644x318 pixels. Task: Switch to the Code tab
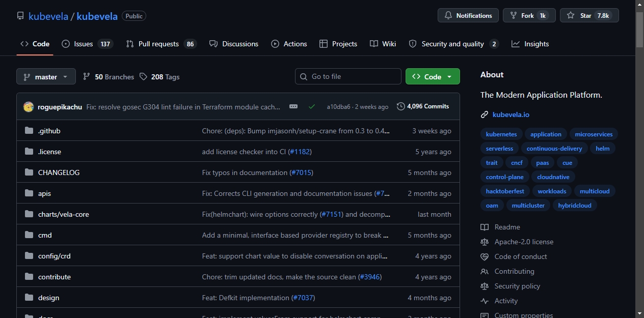[x=35, y=44]
